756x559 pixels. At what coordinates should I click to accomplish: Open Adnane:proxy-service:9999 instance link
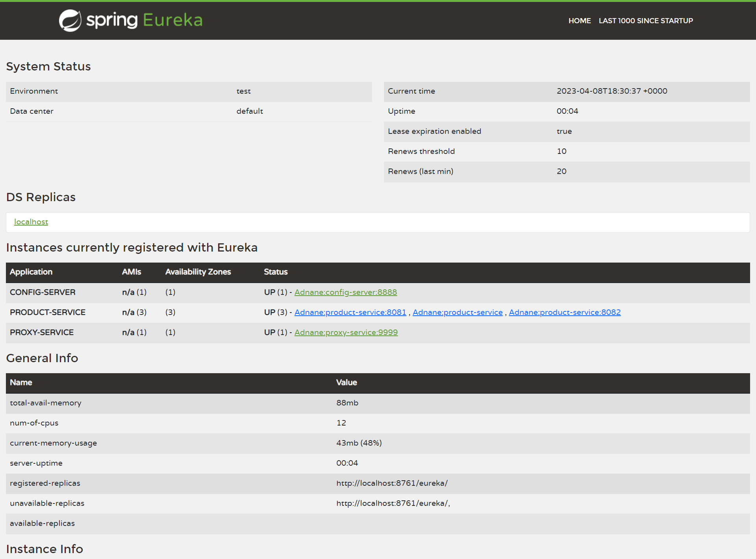tap(346, 333)
